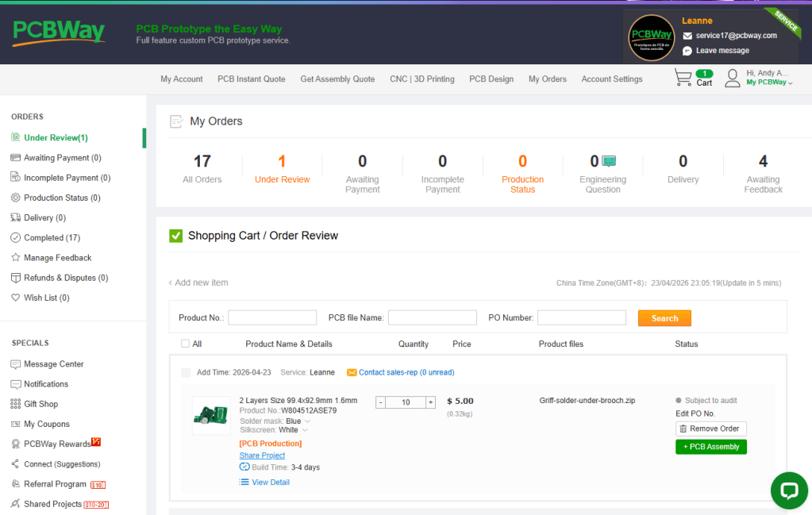812x515 pixels.
Task: Click the orange Search button
Action: 664,318
